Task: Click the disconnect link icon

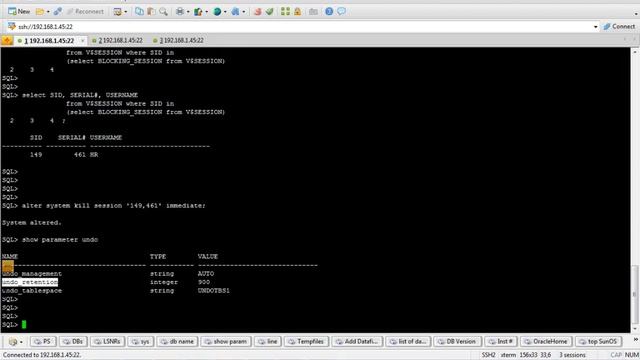Action: tap(58, 11)
